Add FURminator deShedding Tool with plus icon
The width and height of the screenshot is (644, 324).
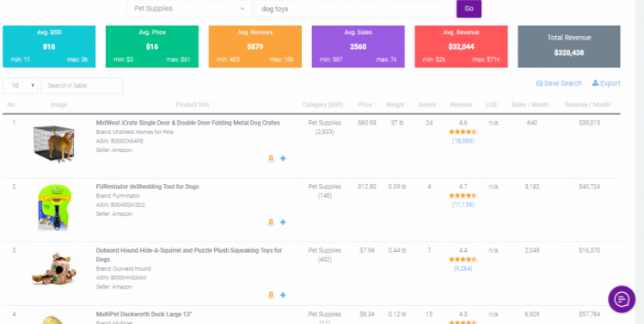(x=283, y=223)
